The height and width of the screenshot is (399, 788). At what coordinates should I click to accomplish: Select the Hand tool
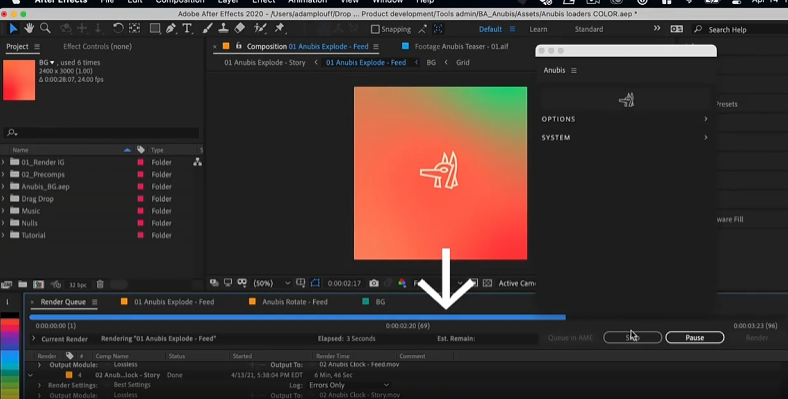pyautogui.click(x=29, y=29)
